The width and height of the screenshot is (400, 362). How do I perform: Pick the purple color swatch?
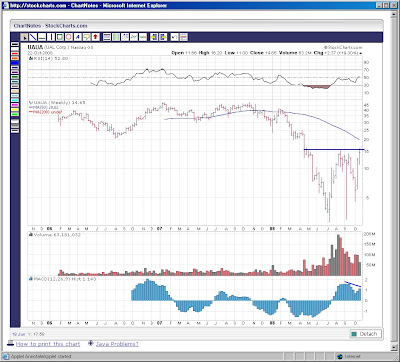(x=15, y=72)
